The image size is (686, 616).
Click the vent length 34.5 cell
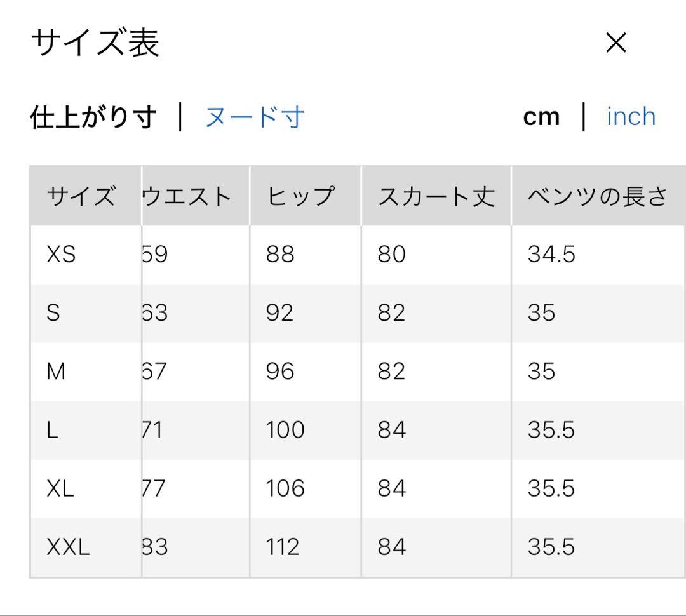coord(551,255)
